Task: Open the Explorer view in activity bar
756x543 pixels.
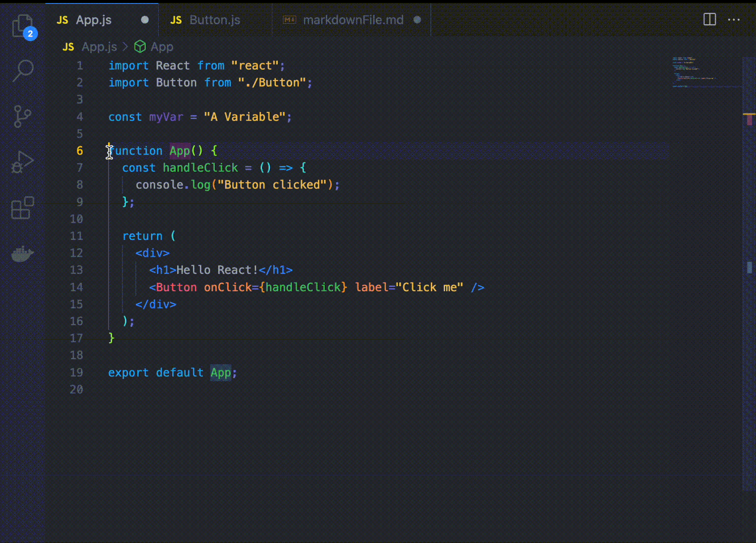Action: (22, 26)
